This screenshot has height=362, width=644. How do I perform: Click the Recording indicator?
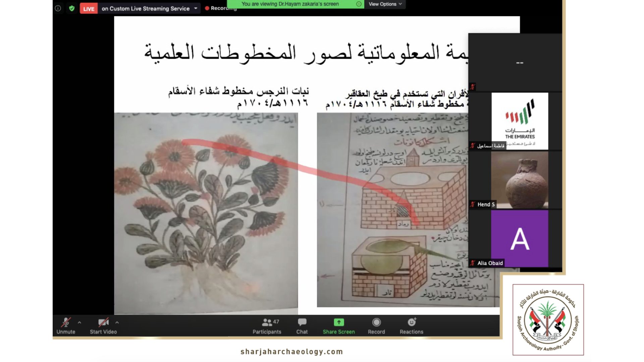(221, 8)
